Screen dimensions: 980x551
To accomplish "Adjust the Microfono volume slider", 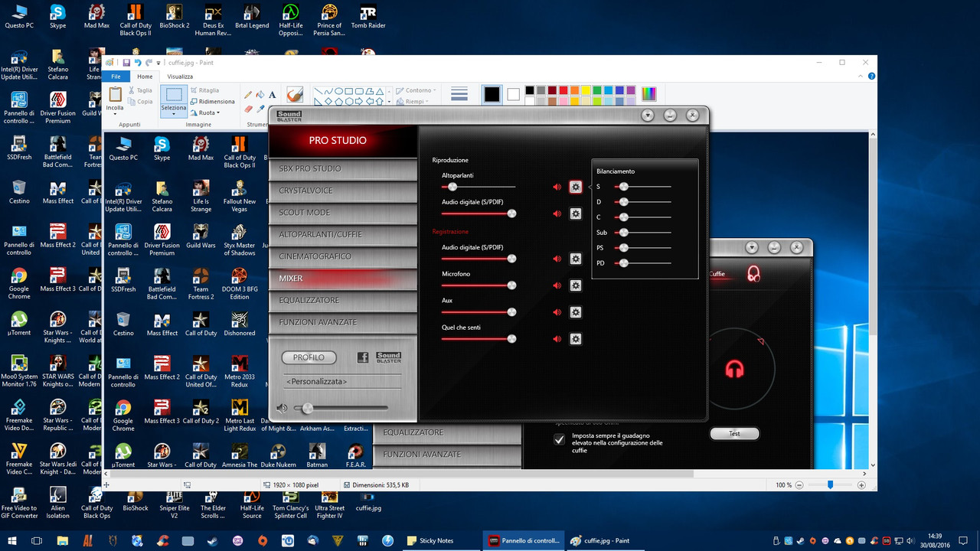I will coord(479,285).
